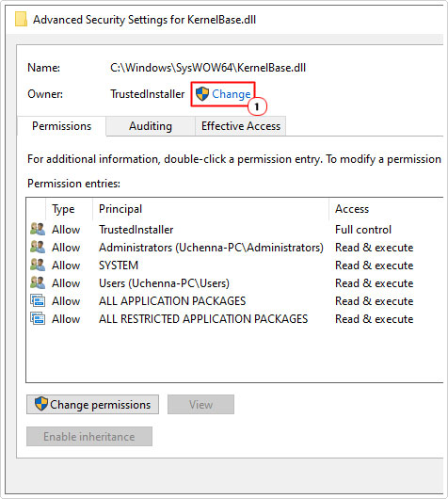
Task: Click the package icon of ALL RESTRICTED APPLICATION PACKAGES
Action: (38, 318)
